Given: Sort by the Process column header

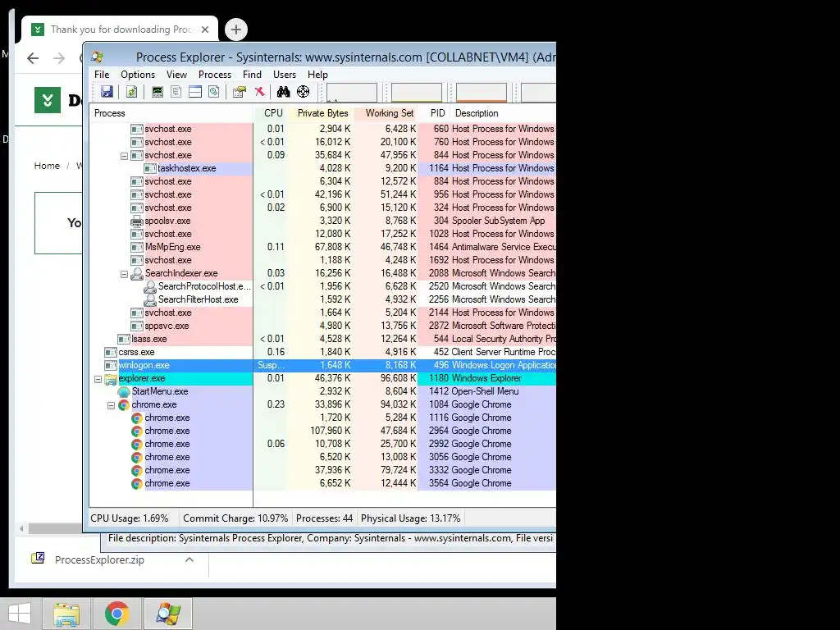Looking at the screenshot, I should [171, 113].
